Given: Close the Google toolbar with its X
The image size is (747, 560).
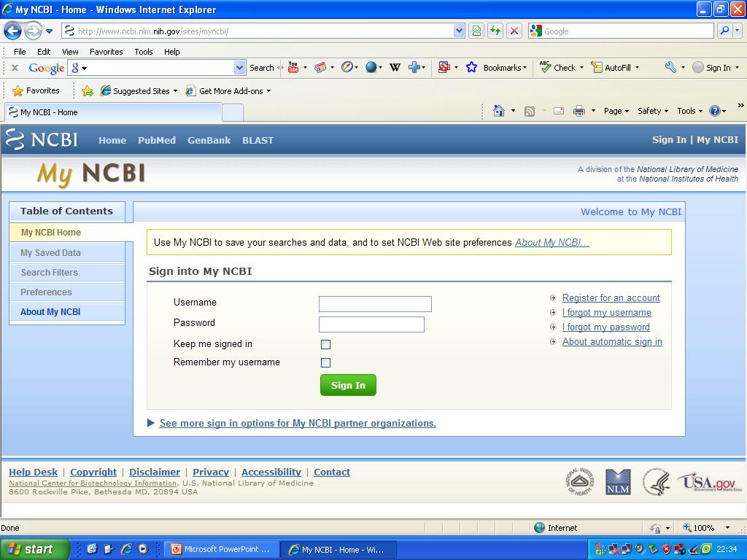Looking at the screenshot, I should pyautogui.click(x=15, y=68).
